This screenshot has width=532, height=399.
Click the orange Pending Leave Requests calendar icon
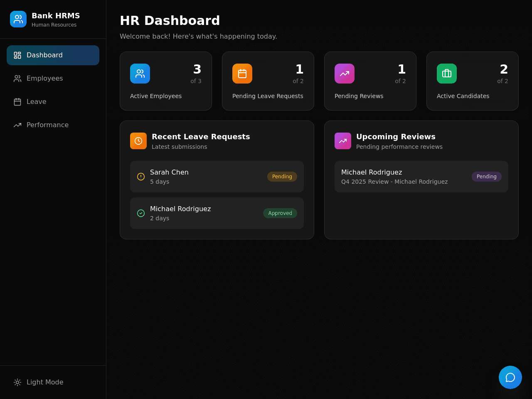[242, 74]
